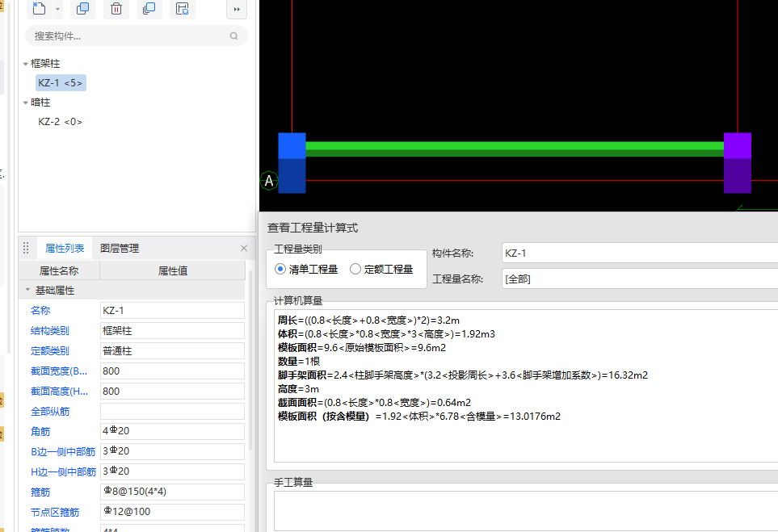Click the empty 全部纵筋 value field
778x532 pixels.
pos(172,411)
